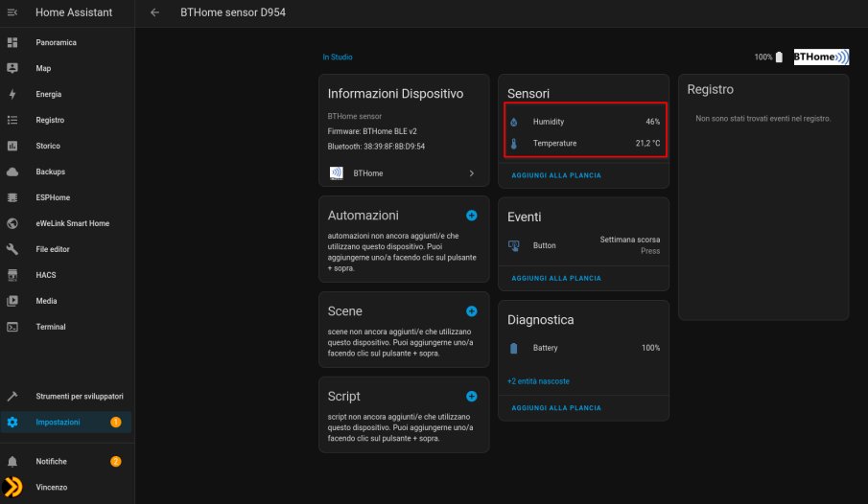Click BTHome integration icon in device info

click(x=336, y=173)
